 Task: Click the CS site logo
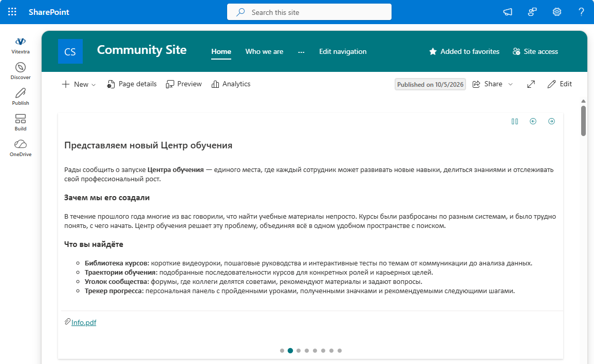tap(70, 51)
